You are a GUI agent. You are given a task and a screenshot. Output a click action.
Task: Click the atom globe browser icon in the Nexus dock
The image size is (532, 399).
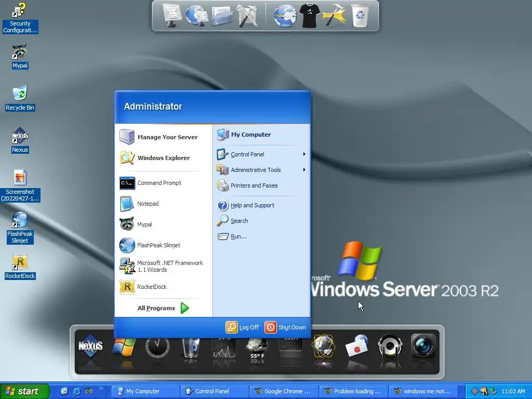point(324,346)
